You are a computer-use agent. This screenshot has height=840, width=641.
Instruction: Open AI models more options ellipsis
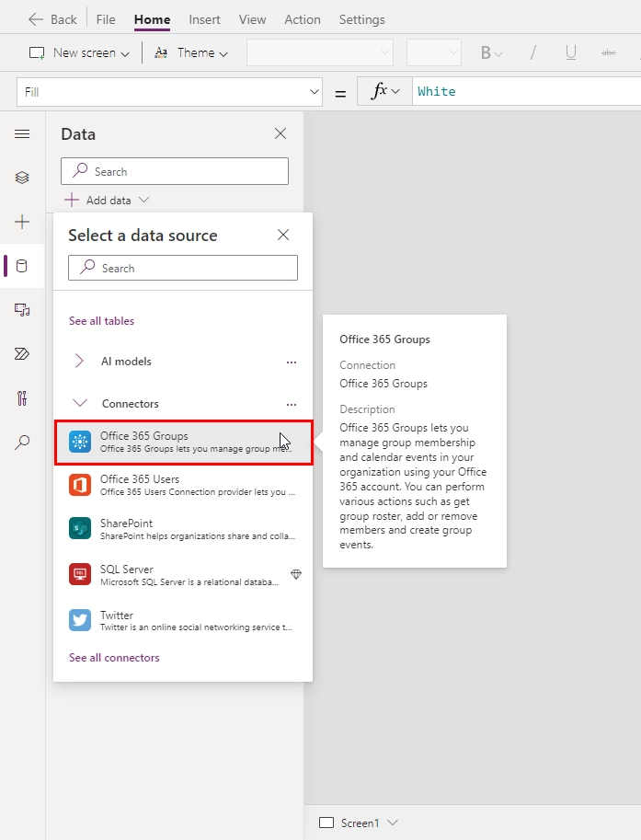click(x=292, y=362)
